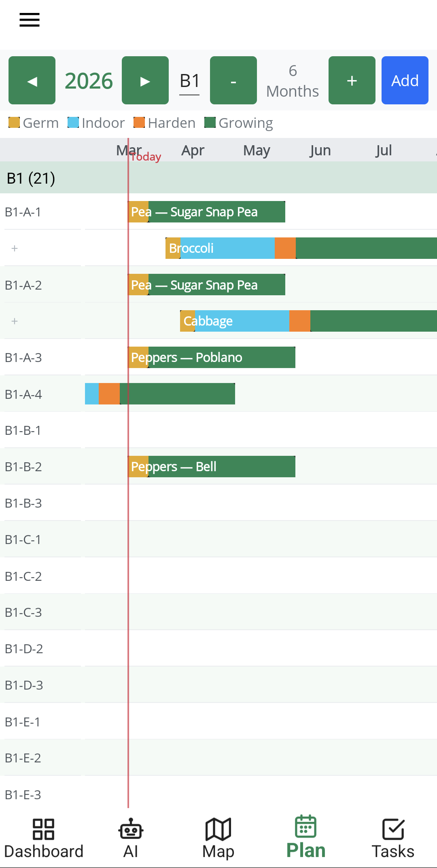Click the blue Add button
Image resolution: width=437 pixels, height=868 pixels.
click(404, 80)
